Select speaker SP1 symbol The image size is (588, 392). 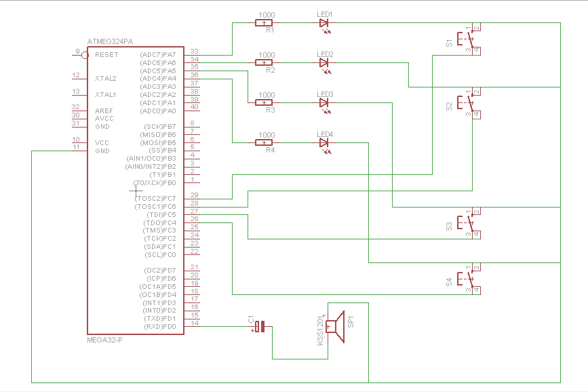coord(335,327)
